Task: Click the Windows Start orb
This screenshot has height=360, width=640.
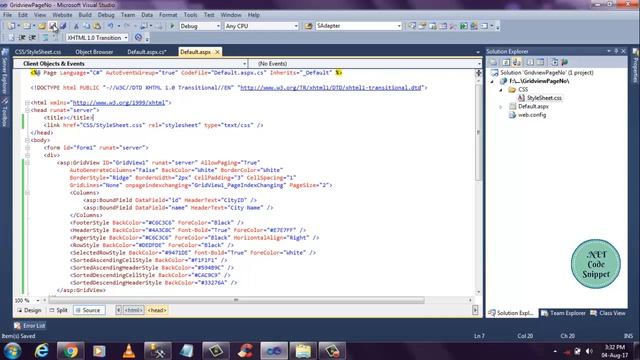Action: coord(12,351)
